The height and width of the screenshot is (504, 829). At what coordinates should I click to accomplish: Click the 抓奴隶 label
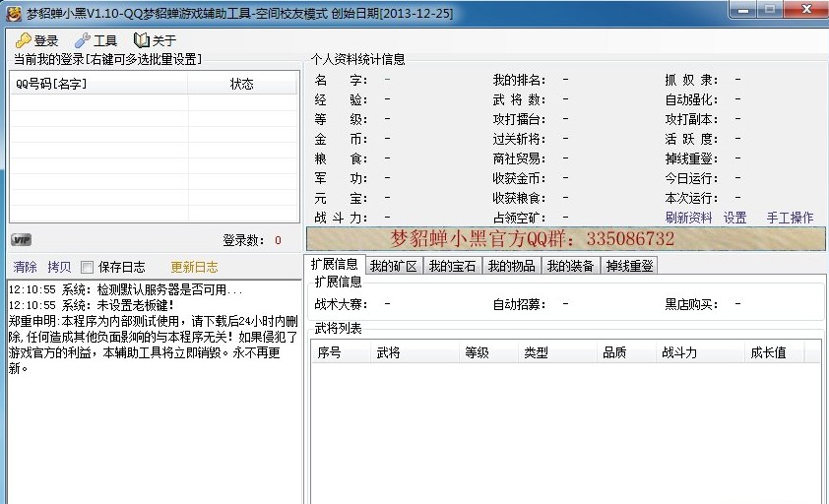tap(691, 80)
